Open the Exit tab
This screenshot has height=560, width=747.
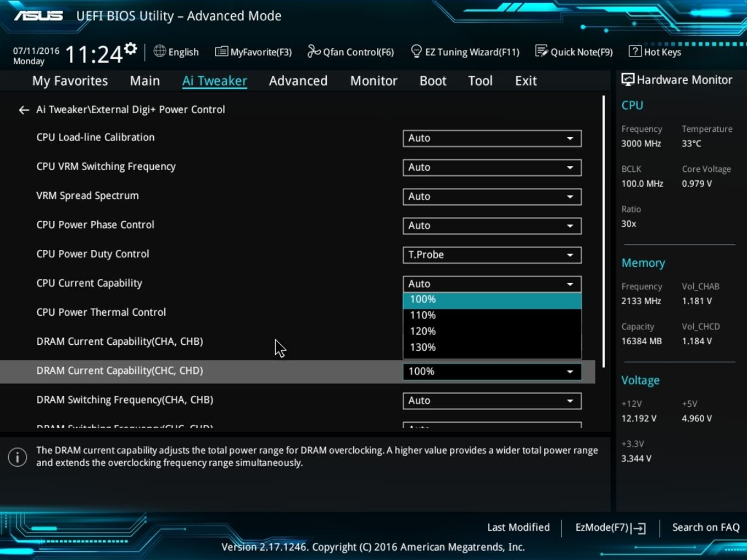pyautogui.click(x=526, y=81)
